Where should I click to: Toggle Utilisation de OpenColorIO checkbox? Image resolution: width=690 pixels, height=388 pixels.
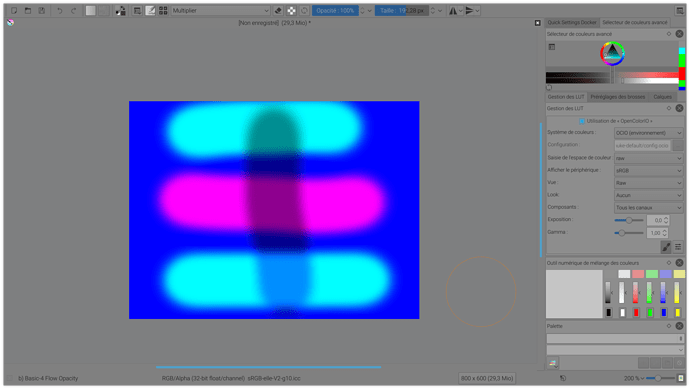582,121
